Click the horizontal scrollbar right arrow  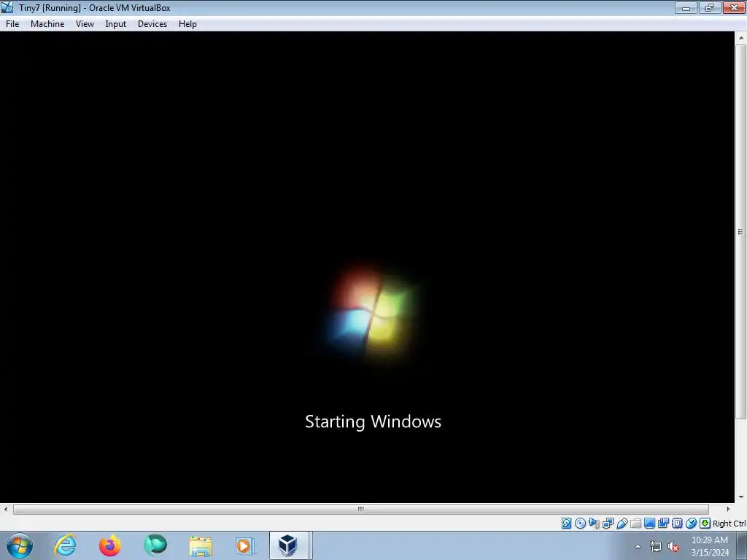tap(728, 509)
